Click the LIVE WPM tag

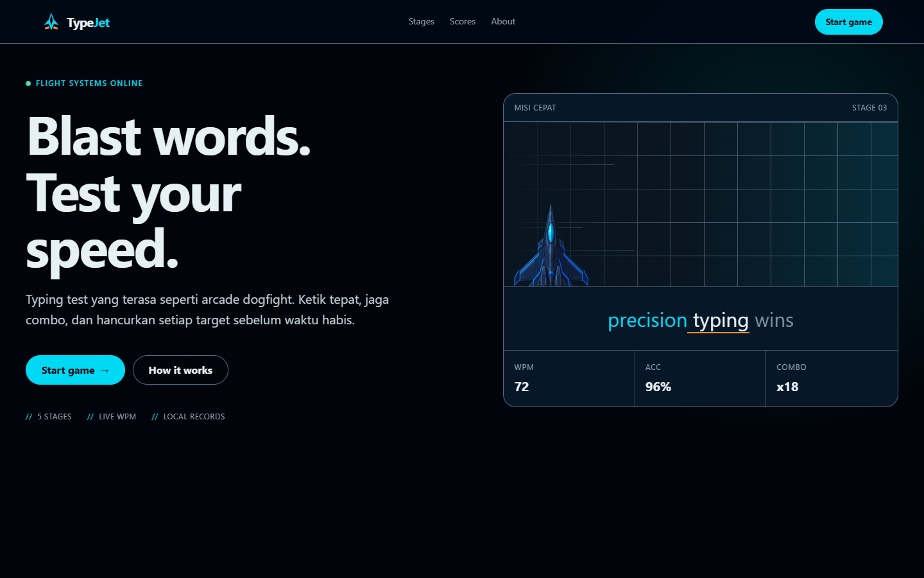point(117,417)
